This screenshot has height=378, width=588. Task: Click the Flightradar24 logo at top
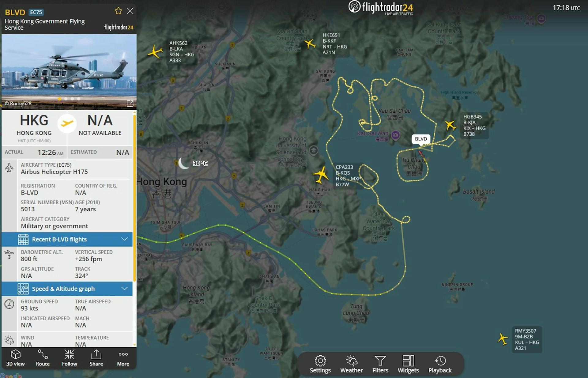click(x=381, y=8)
